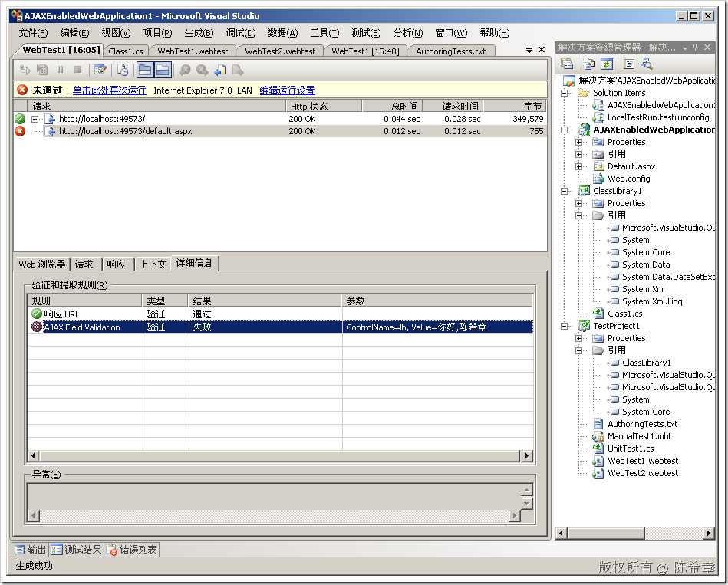This screenshot has height=585, width=728.
Task: Open Solution Explorer window position dropdown arrow
Action: [685, 48]
